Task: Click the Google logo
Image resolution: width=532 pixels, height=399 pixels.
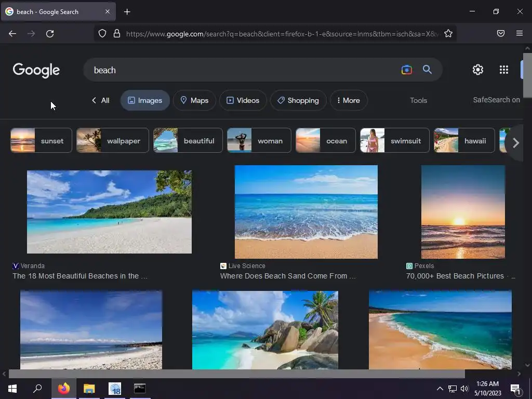Action: pyautogui.click(x=36, y=70)
